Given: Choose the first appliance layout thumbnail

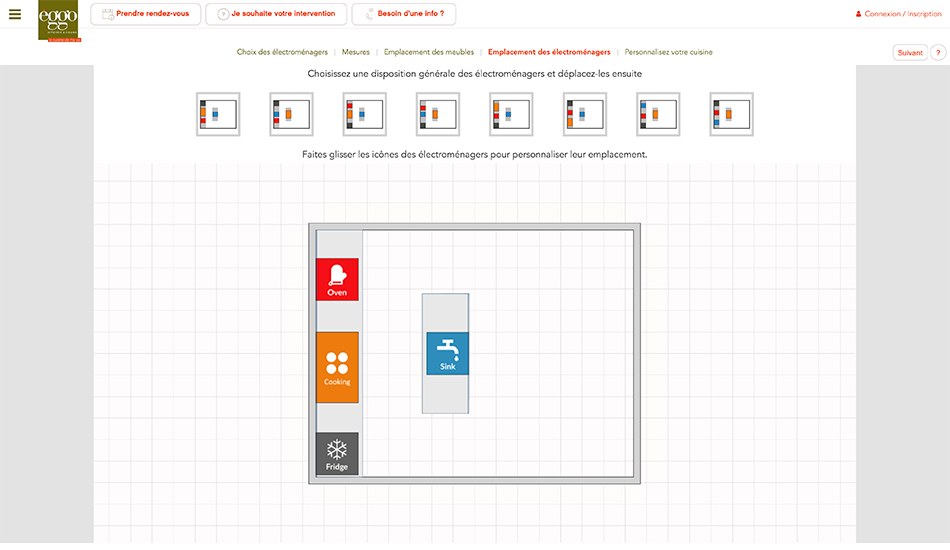Looking at the screenshot, I should click(218, 114).
